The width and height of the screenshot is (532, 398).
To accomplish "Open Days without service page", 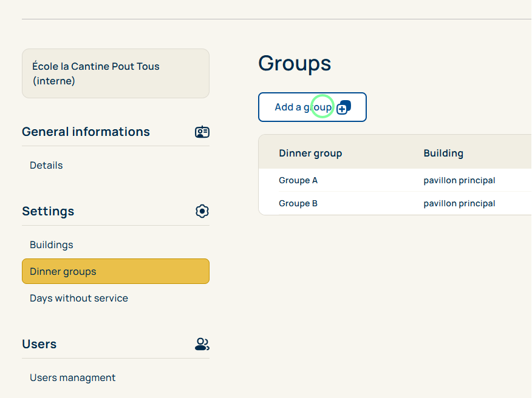I will (79, 298).
